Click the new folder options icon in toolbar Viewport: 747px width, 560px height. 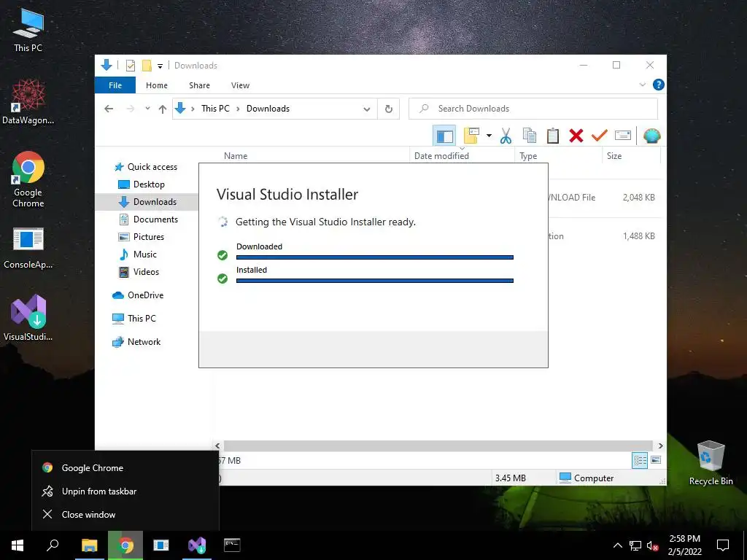pos(472,136)
